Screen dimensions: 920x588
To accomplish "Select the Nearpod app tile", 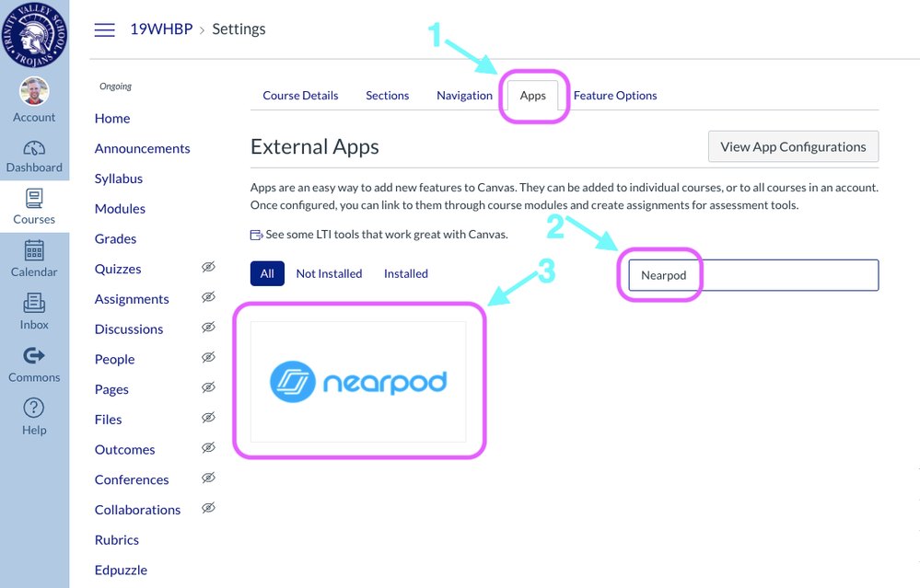I will (359, 381).
